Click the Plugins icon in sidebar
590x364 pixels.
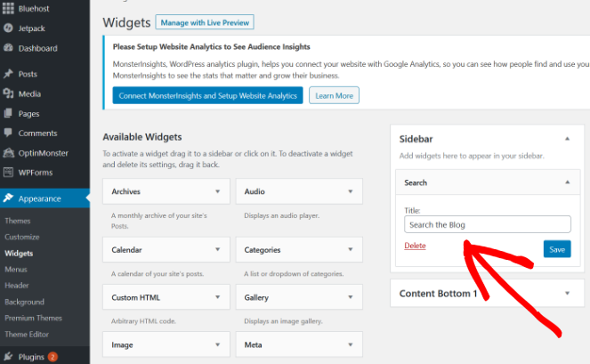tap(8, 357)
